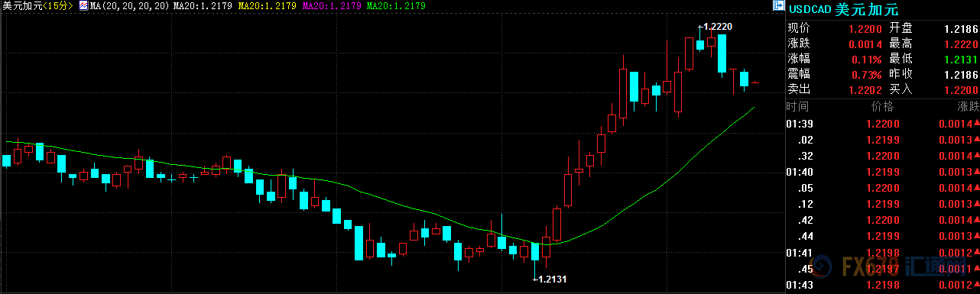
Task: Click the 1.2131 low price marker on chart
Action: point(550,280)
